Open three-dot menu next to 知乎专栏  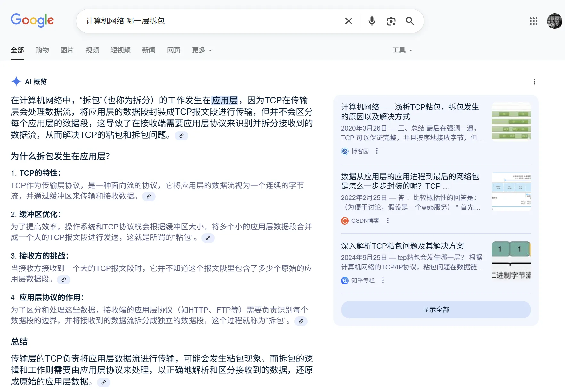click(x=383, y=280)
